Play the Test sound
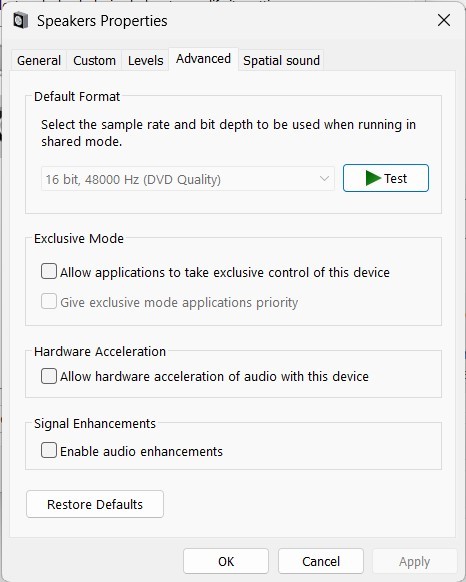 tap(386, 178)
